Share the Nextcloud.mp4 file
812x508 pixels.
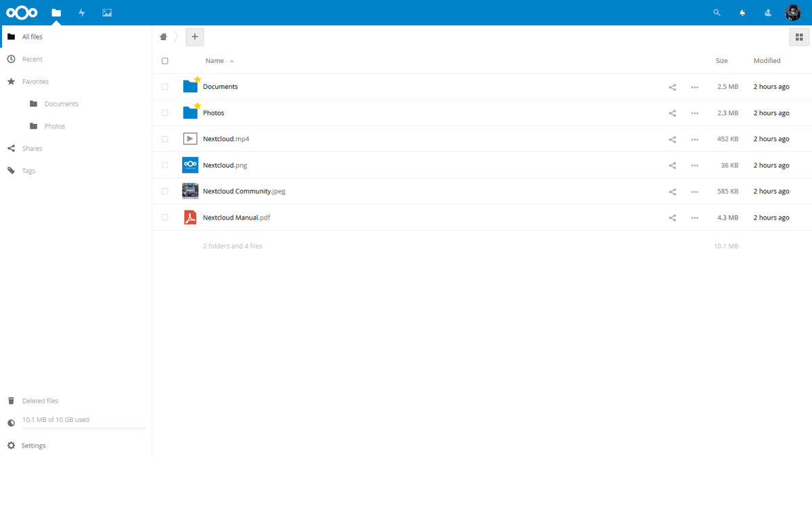click(x=673, y=139)
